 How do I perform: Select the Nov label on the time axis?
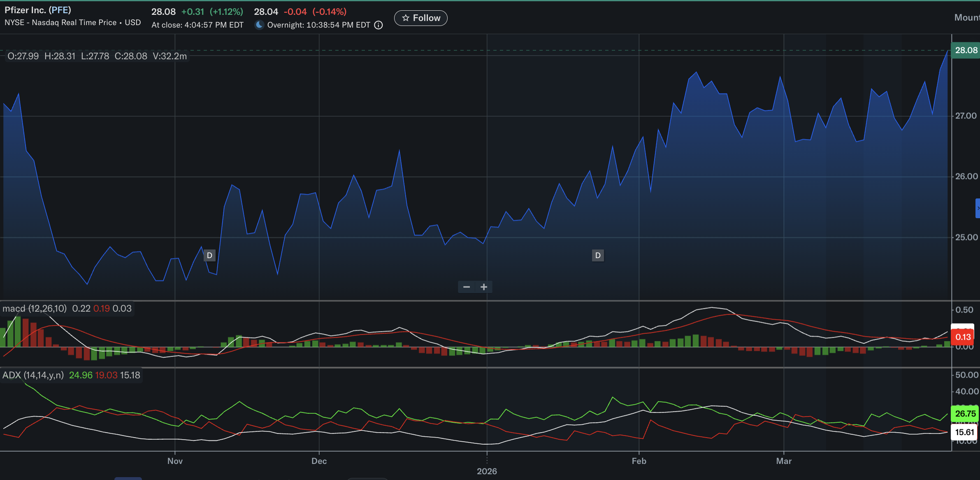[174, 461]
